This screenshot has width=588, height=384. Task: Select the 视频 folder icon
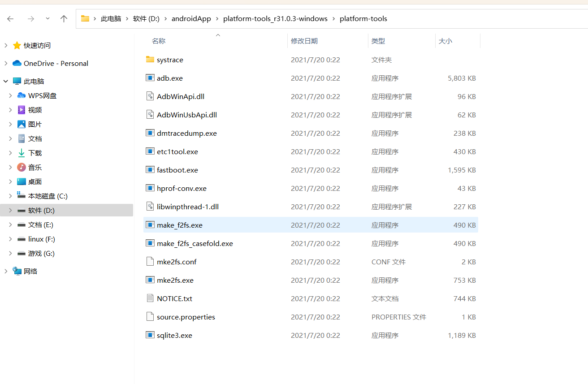[22, 110]
